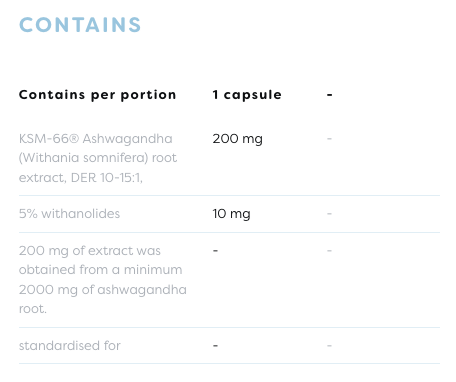Click the '2000 mg of ashwagandha' text line

tap(103, 290)
